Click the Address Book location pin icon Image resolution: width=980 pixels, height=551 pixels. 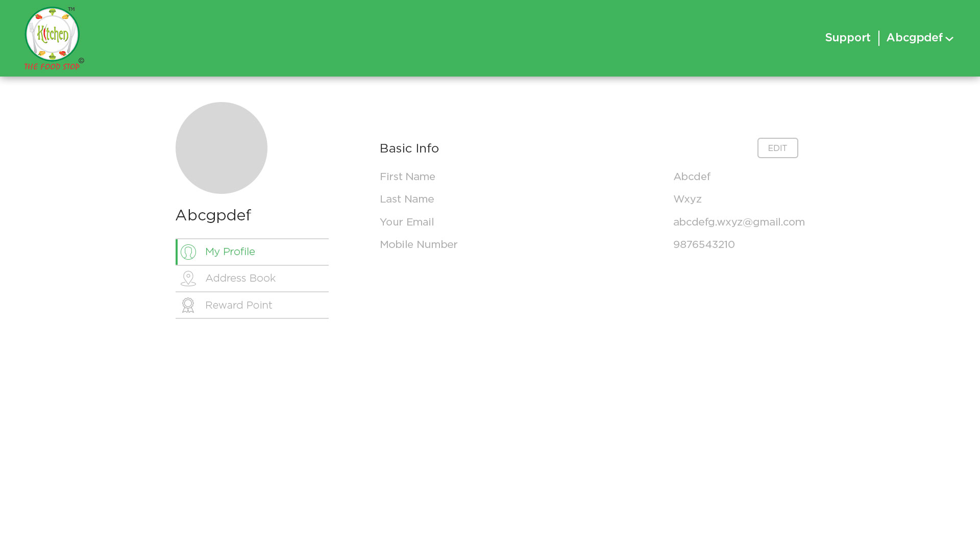188,279
